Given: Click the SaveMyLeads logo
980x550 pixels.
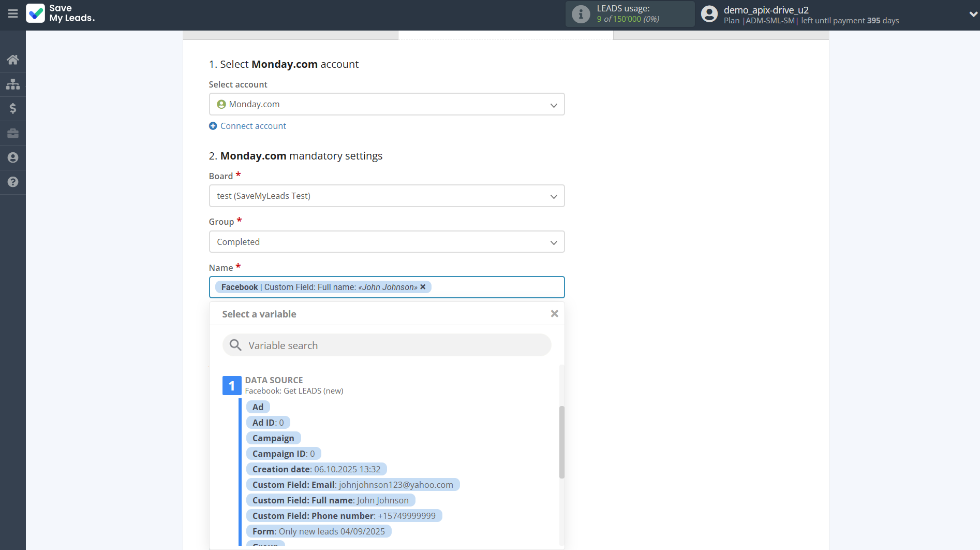Looking at the screenshot, I should pyautogui.click(x=61, y=14).
